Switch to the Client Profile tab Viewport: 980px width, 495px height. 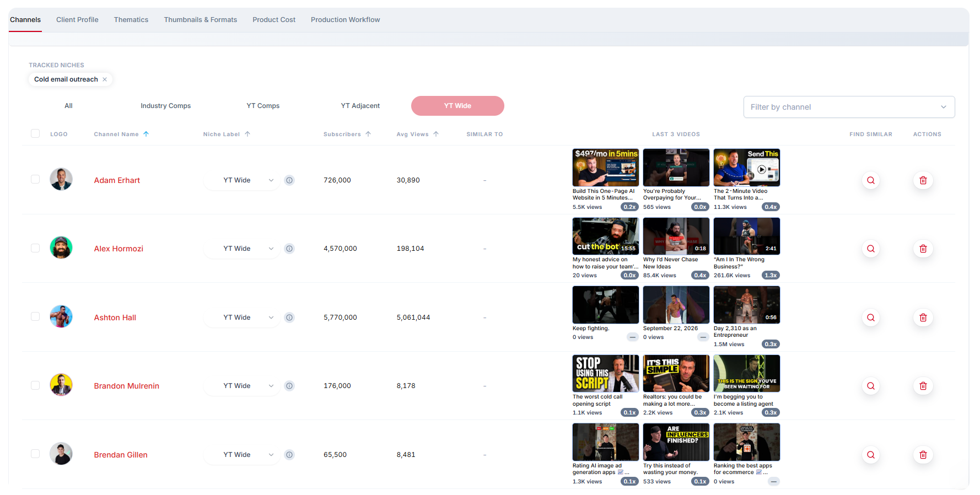tap(77, 20)
